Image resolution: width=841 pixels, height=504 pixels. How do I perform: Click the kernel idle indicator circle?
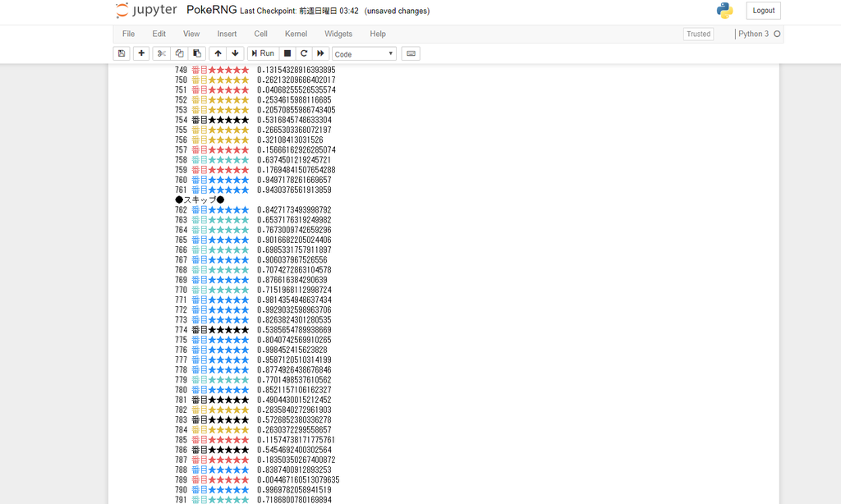777,34
